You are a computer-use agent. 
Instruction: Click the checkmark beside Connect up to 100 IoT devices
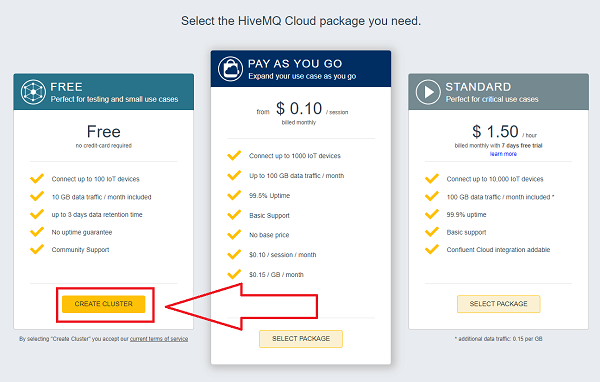click(37, 179)
